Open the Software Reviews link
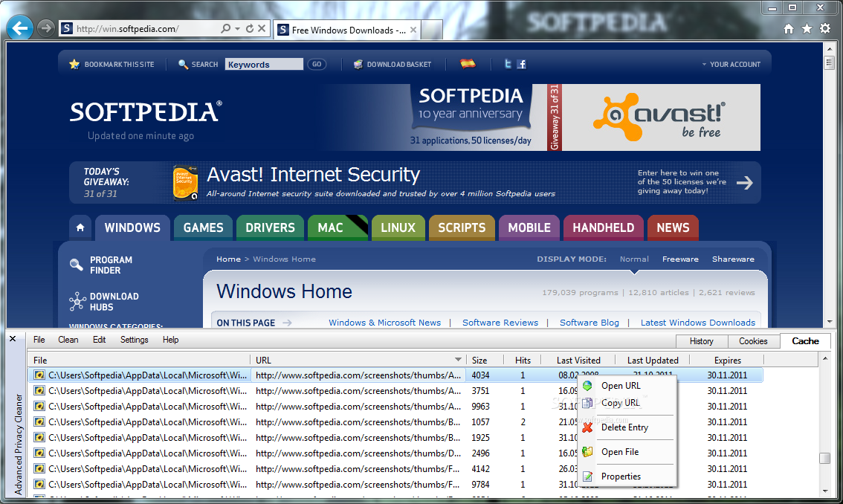Image resolution: width=843 pixels, height=504 pixels. 500,323
